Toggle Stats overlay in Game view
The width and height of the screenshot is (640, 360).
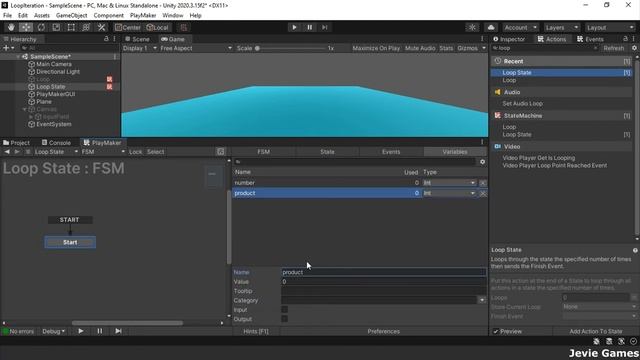pyautogui.click(x=446, y=48)
